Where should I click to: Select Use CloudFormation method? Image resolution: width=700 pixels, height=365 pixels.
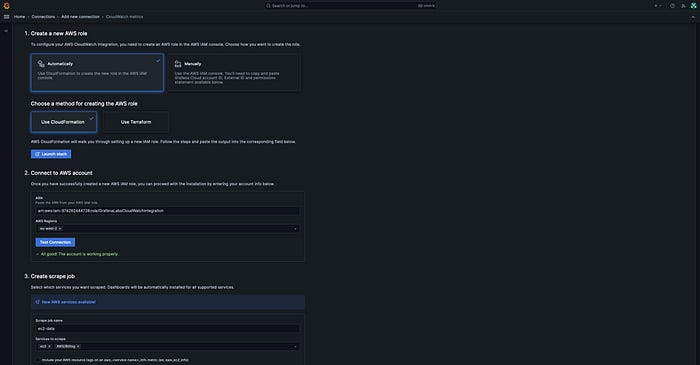click(x=64, y=122)
